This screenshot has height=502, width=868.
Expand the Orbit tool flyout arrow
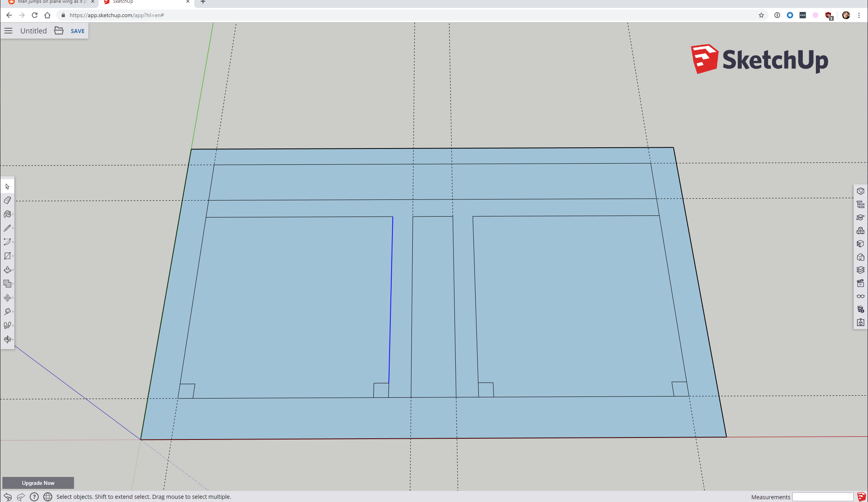[13, 340]
